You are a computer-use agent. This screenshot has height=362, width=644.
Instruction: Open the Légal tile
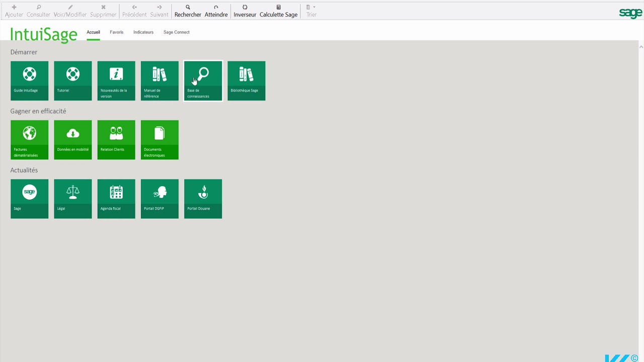[73, 199]
